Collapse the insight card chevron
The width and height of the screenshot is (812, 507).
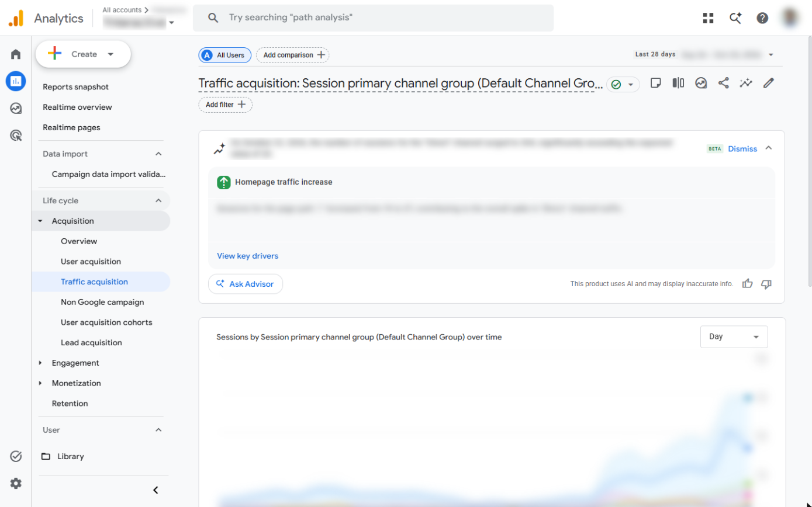769,148
